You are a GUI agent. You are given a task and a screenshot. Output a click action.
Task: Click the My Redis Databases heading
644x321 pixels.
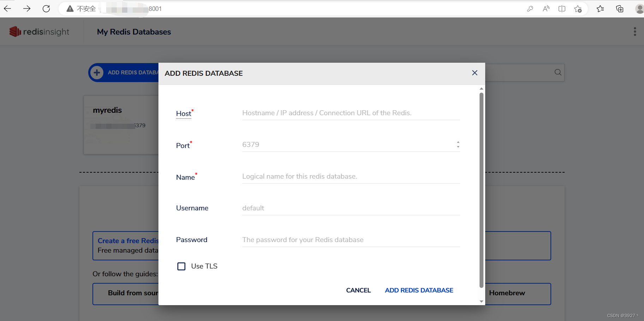pyautogui.click(x=134, y=32)
